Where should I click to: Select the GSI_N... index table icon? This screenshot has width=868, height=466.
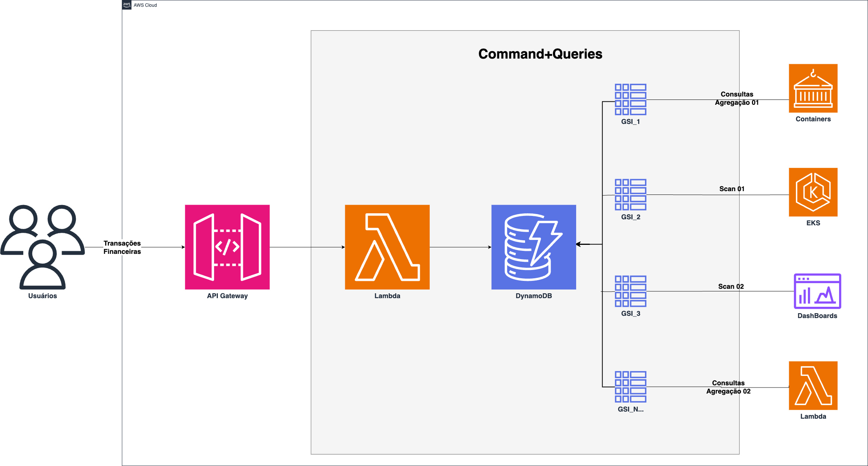click(x=630, y=387)
